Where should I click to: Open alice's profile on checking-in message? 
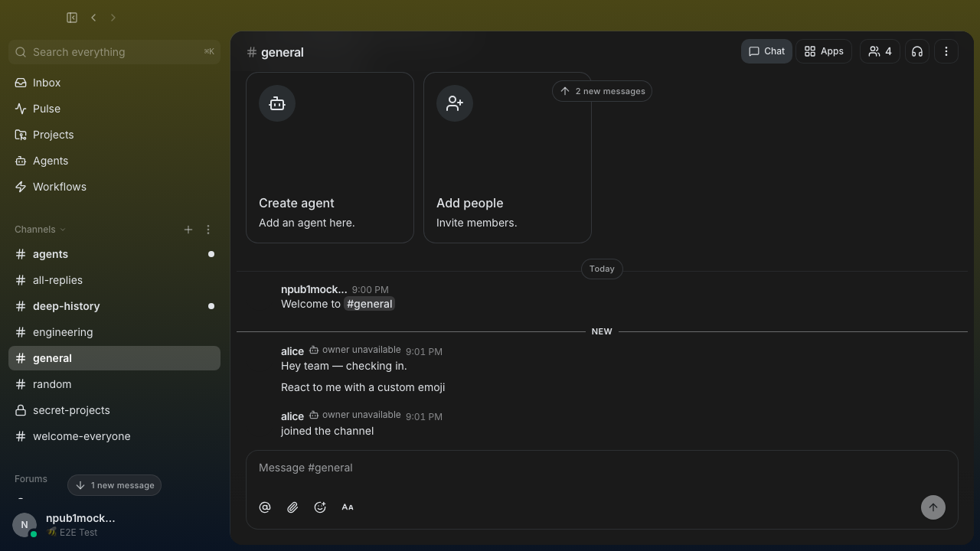[292, 351]
